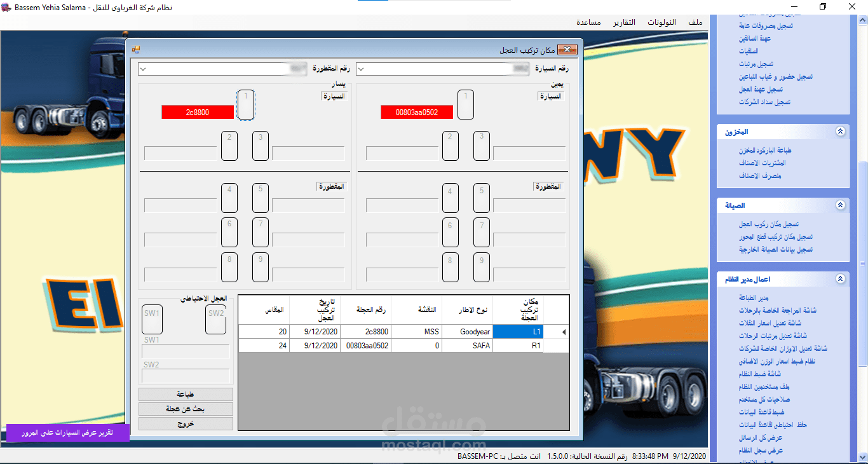
Task: Open the التقارير menu
Action: tap(624, 22)
